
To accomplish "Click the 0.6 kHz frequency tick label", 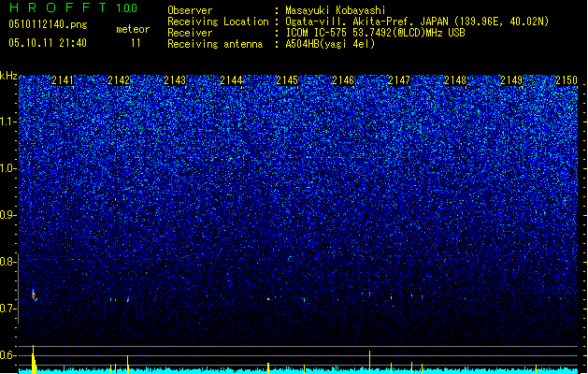I will (x=7, y=355).
